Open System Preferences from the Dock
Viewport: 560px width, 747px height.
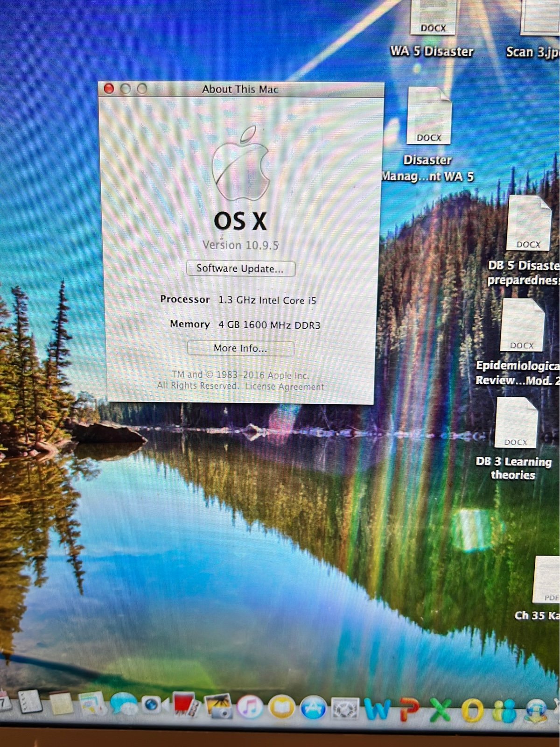click(345, 710)
